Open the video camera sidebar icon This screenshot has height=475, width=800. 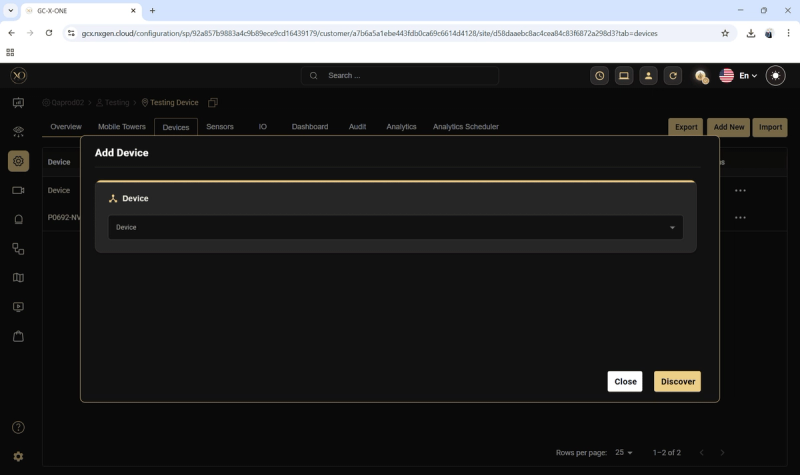click(x=18, y=190)
